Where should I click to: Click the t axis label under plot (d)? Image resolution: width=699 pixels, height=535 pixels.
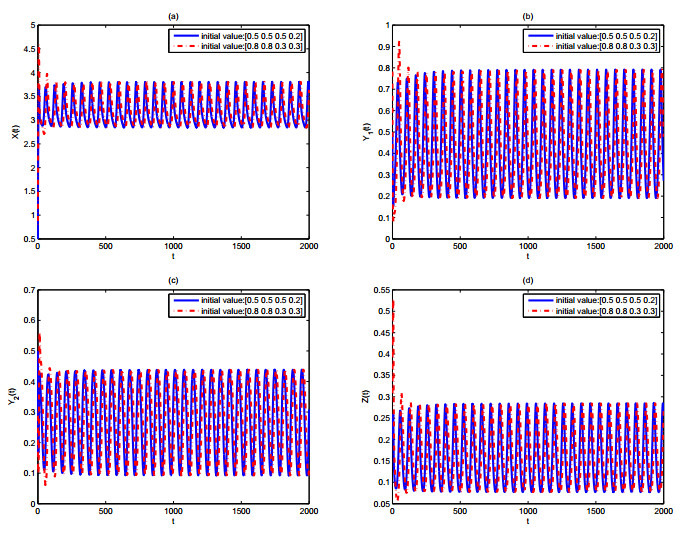pyautogui.click(x=528, y=524)
